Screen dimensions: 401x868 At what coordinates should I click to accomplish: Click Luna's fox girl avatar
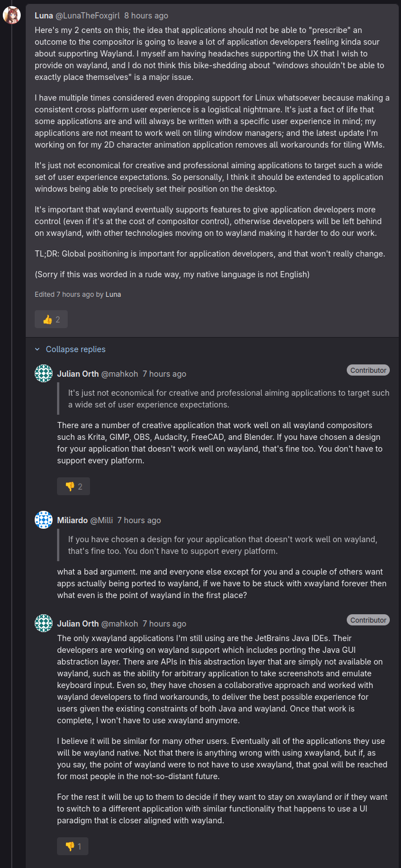pos(12,16)
